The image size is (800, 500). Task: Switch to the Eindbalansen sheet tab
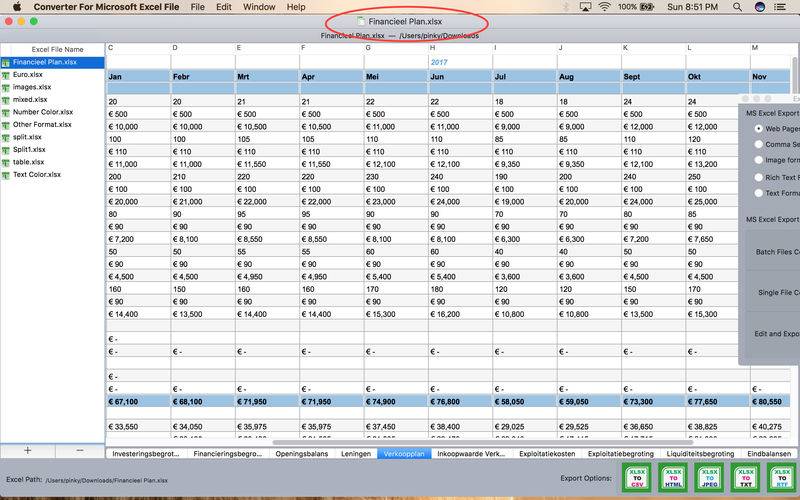point(769,454)
